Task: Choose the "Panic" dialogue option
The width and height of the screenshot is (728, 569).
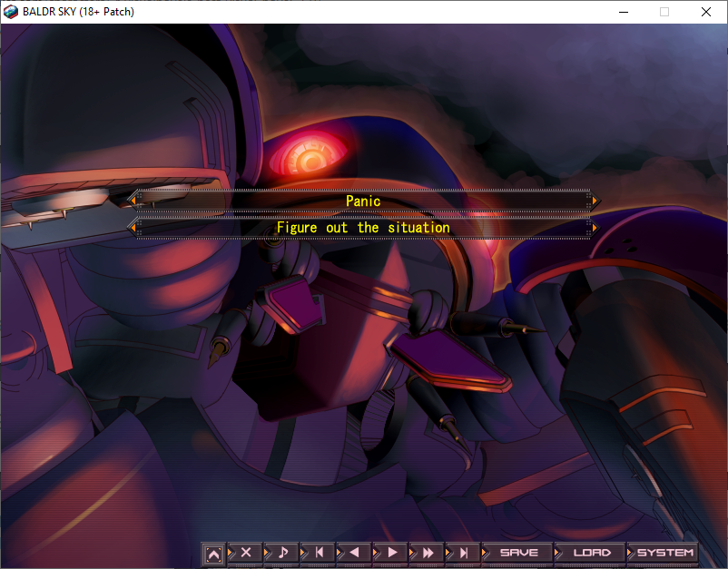Action: click(x=363, y=201)
